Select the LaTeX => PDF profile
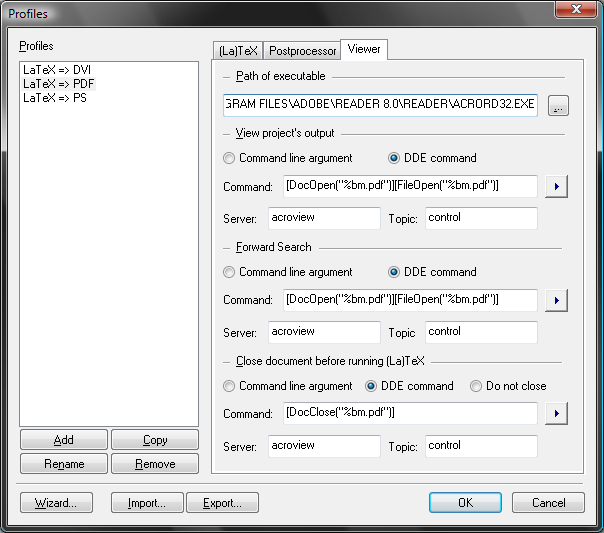The width and height of the screenshot is (604, 533). pyautogui.click(x=59, y=84)
